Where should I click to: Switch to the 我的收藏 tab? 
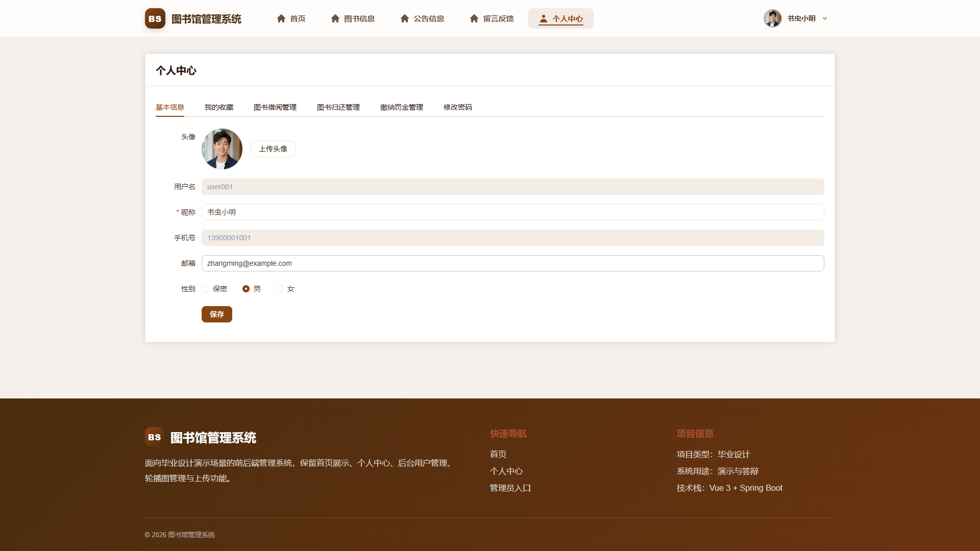[x=219, y=107]
